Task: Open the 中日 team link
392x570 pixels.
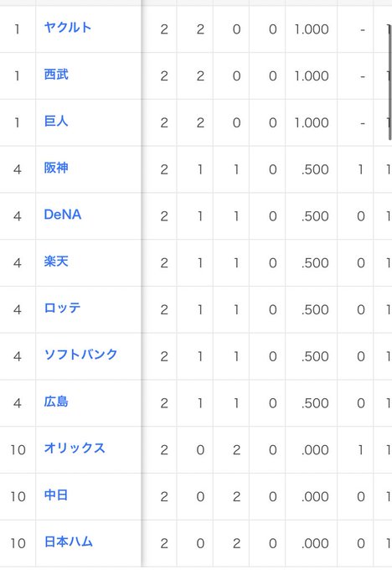Action: (56, 495)
